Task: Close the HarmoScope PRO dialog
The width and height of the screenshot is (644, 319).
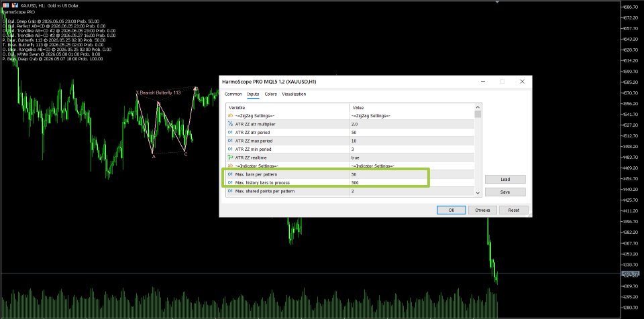Action: click(522, 82)
